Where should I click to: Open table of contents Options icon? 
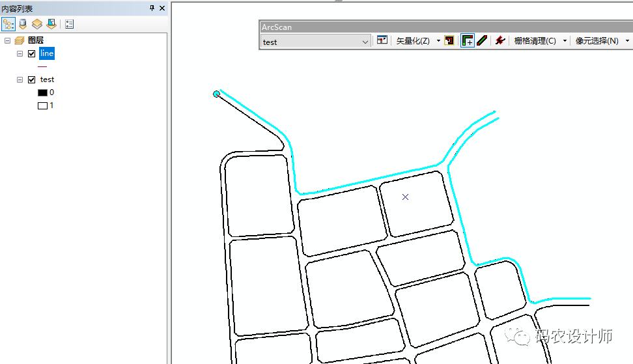point(69,24)
